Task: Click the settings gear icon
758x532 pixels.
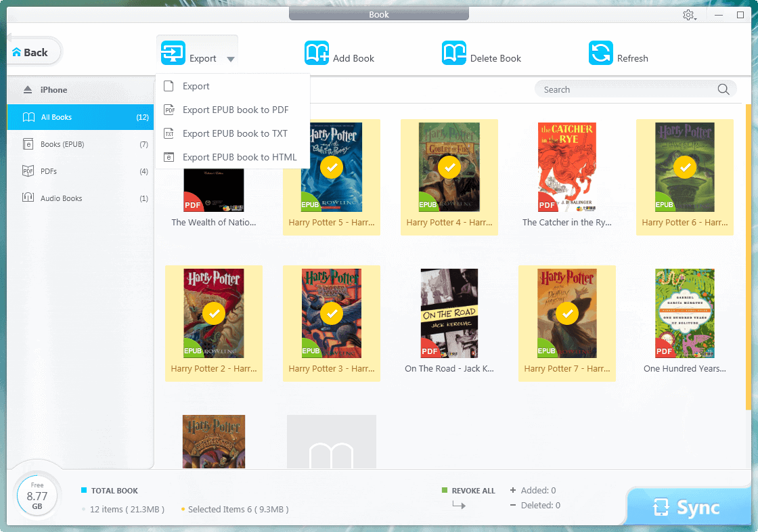Action: (688, 14)
